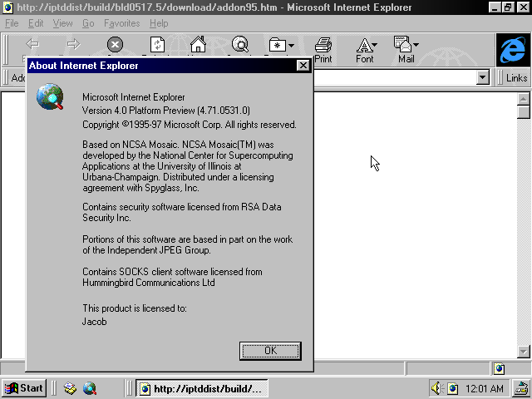The image size is (532, 399).
Task: Click the Microsoft Internet Explorer heading text
Action: tap(134, 97)
